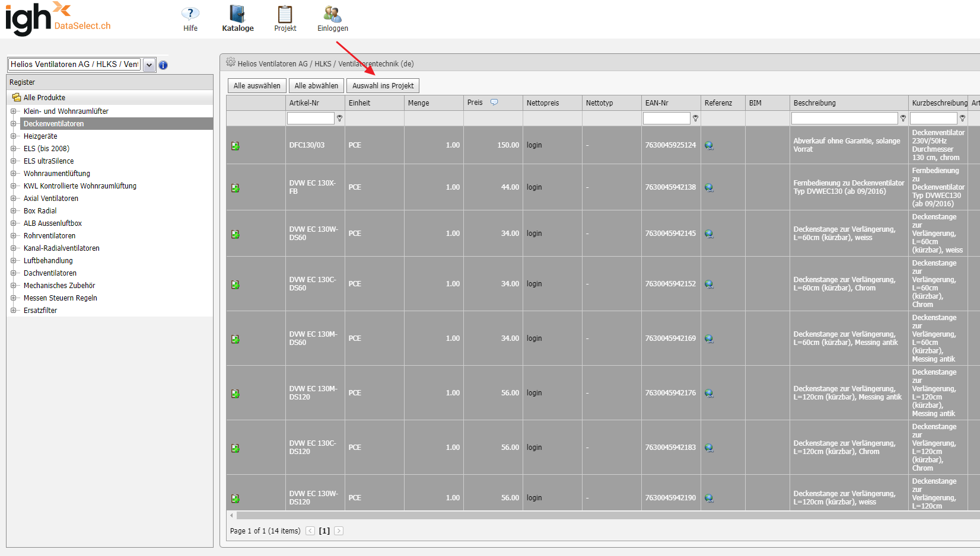Click Alle auswählen button
This screenshot has height=556, width=980.
coord(257,86)
